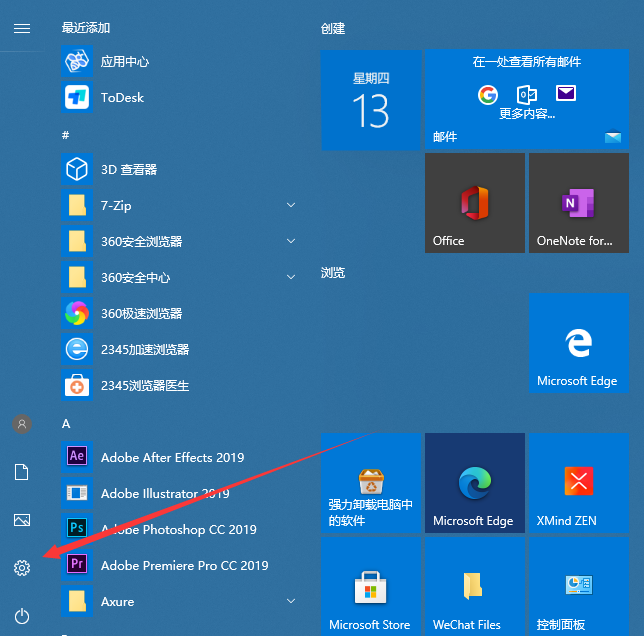Click the Adobe After Effects 2019 text
Viewport: 644px width, 636px height.
point(172,457)
